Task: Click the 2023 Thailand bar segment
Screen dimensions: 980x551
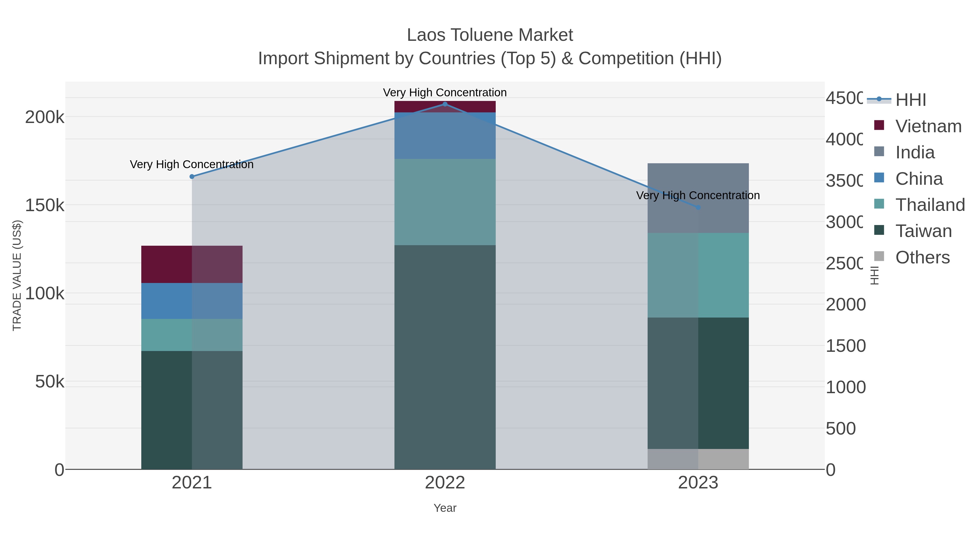Action: pyautogui.click(x=698, y=275)
